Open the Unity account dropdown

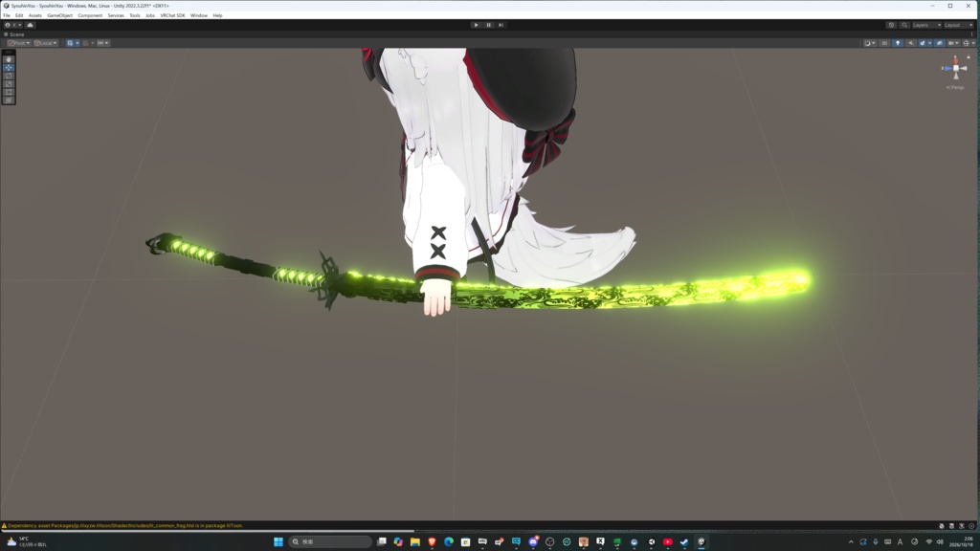(13, 25)
